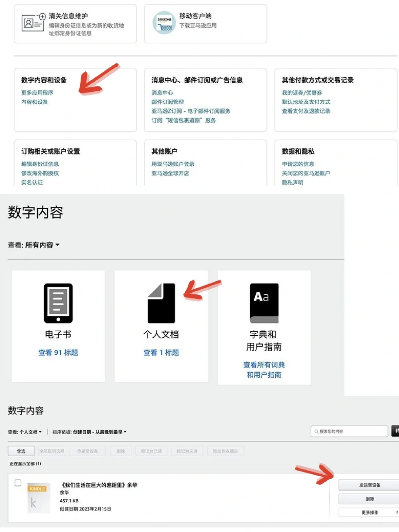Image resolution: width=399 pixels, height=532 pixels.
Task: Click the 消息中心、邮件订阅或广告信息 heading
Action: [197, 80]
